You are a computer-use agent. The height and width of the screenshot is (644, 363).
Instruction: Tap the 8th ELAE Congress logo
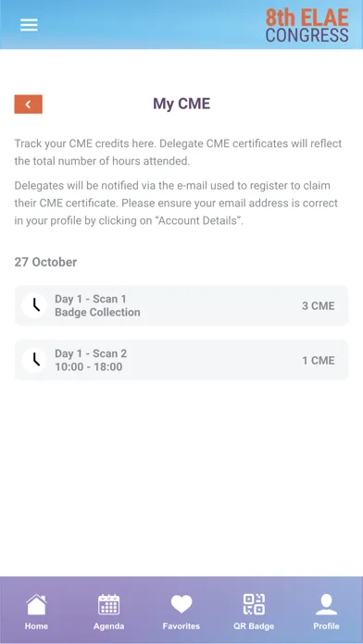307,25
